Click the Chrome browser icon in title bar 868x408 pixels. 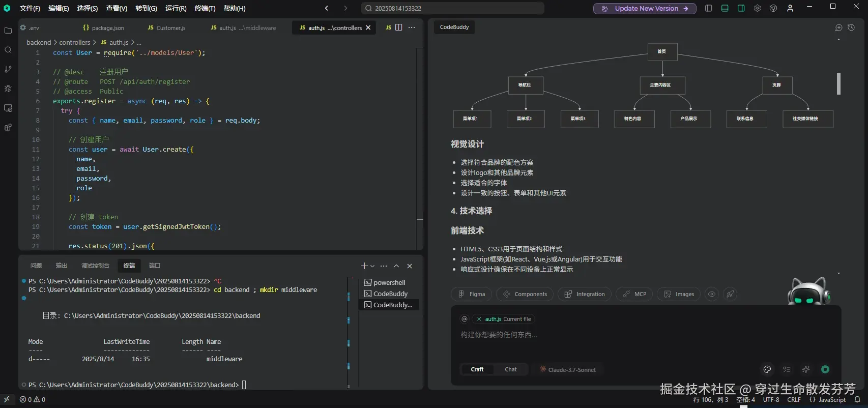click(x=773, y=8)
